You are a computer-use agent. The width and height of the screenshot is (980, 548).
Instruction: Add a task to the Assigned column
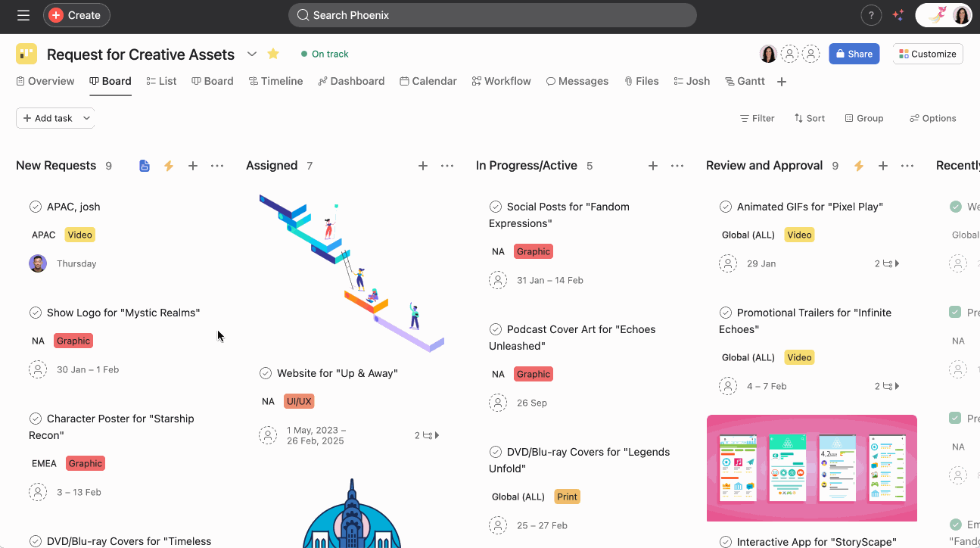423,166
